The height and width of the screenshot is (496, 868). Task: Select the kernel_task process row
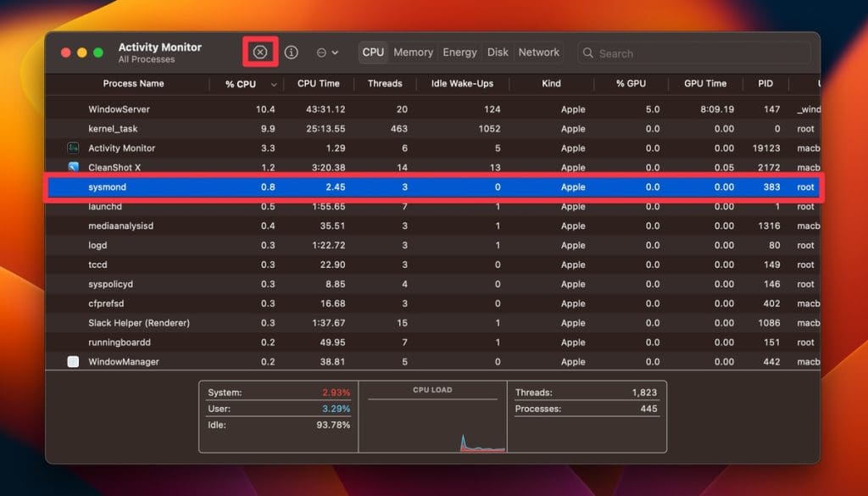click(x=433, y=128)
